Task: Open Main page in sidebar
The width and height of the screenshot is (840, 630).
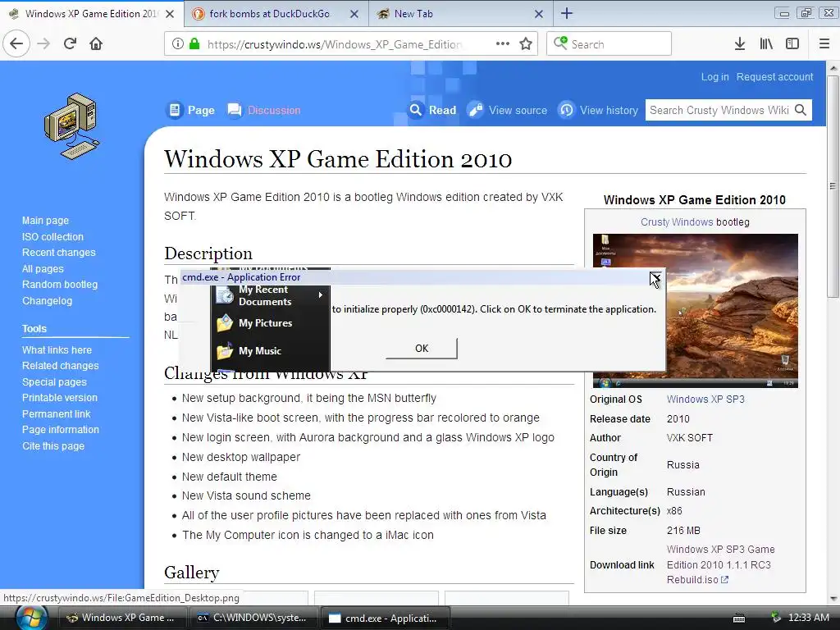Action: point(46,220)
